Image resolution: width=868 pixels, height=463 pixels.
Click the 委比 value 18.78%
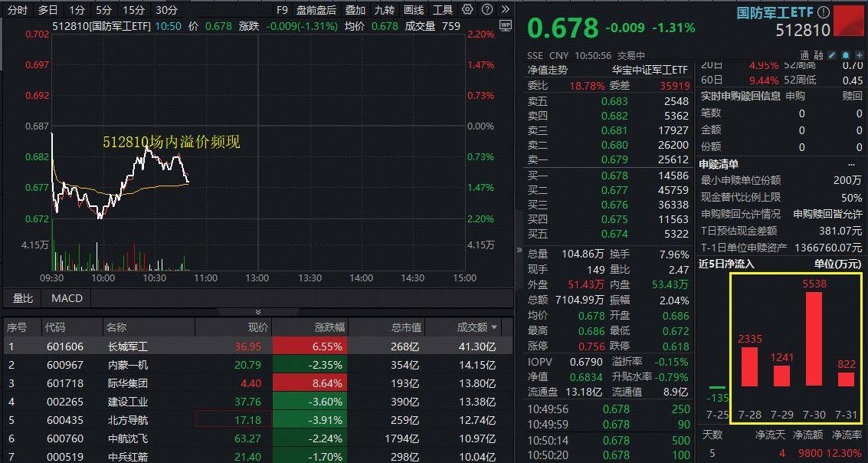(x=587, y=86)
